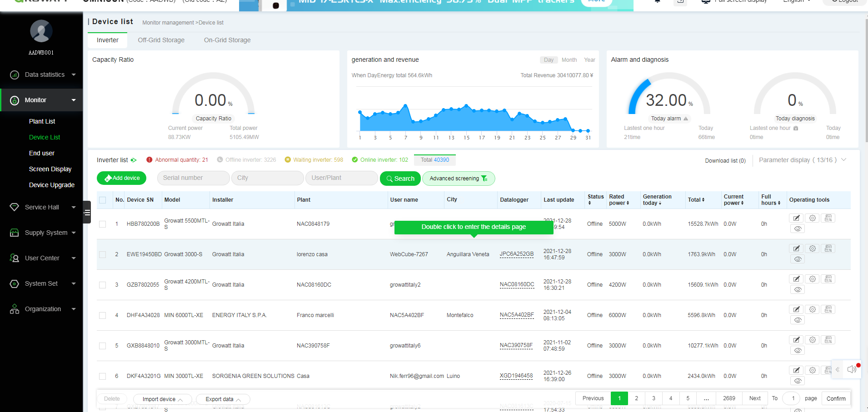
Task: Open Plant List from the Monitor menu
Action: click(x=42, y=121)
